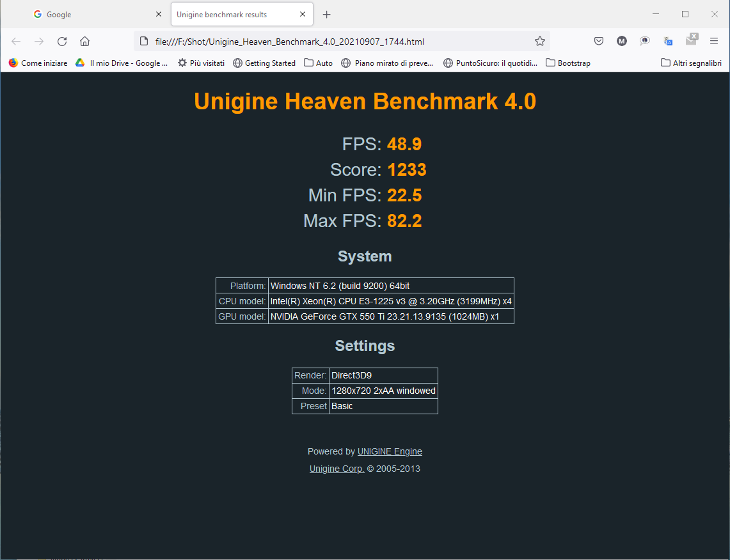The height and width of the screenshot is (560, 730).
Task: Click the page info icon in address bar
Action: pyautogui.click(x=144, y=42)
